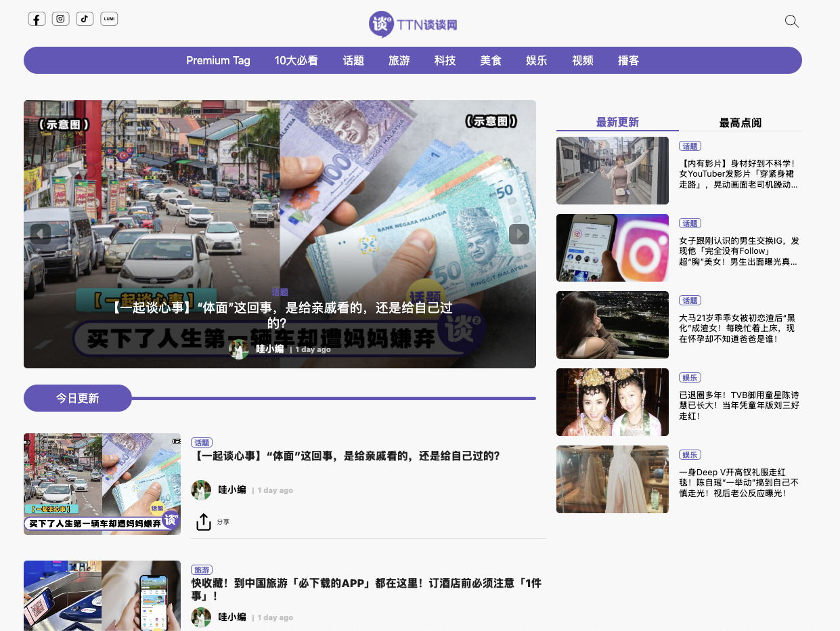Image resolution: width=840 pixels, height=631 pixels.
Task: Click the 娱乐 tag on TVB陈诗慧 article
Action: tap(690, 378)
